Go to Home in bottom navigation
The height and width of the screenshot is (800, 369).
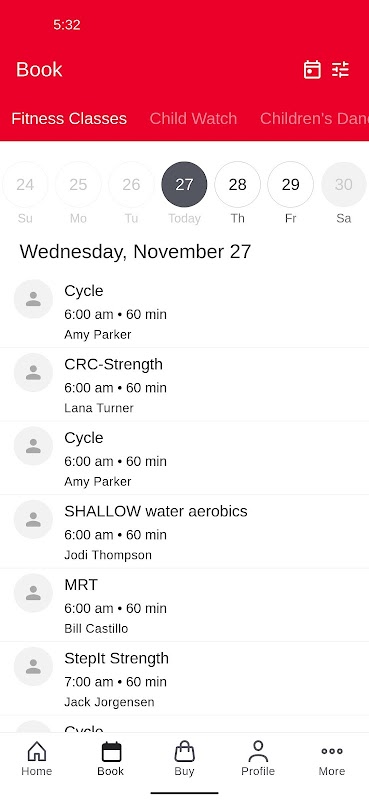click(37, 758)
